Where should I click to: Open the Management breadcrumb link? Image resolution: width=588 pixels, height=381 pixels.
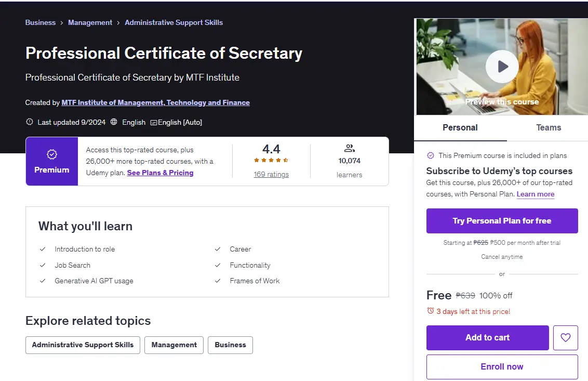point(90,22)
